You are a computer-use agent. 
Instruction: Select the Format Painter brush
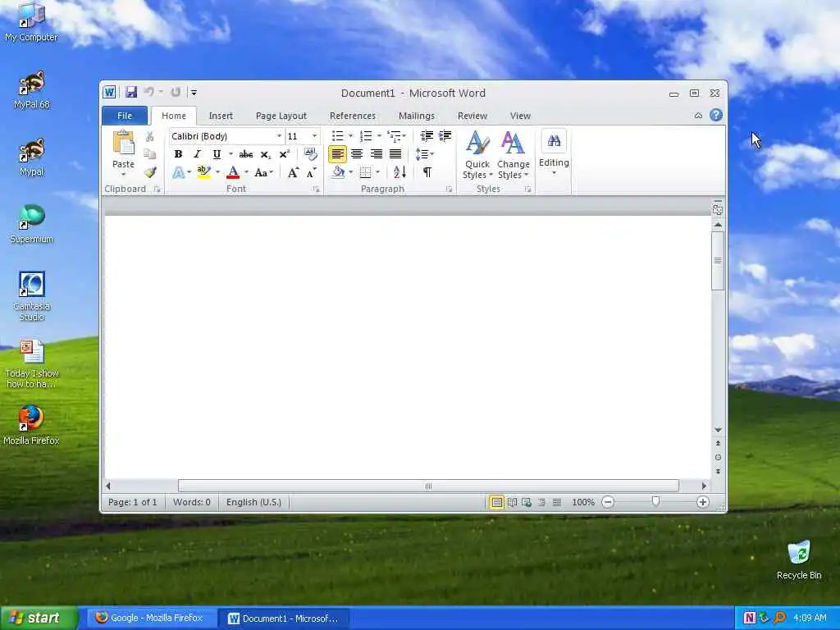(150, 172)
